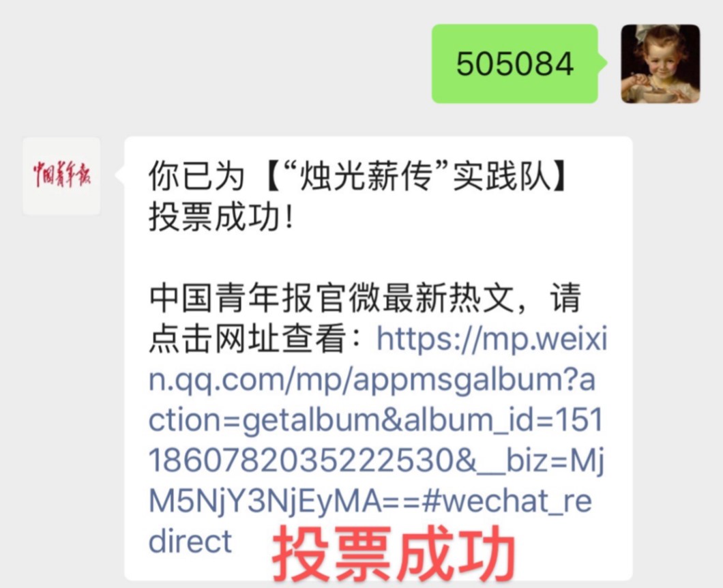Click link segment M5NjY3NjEyMA==#wechat_re
This screenshot has width=723, height=588.
[370, 501]
